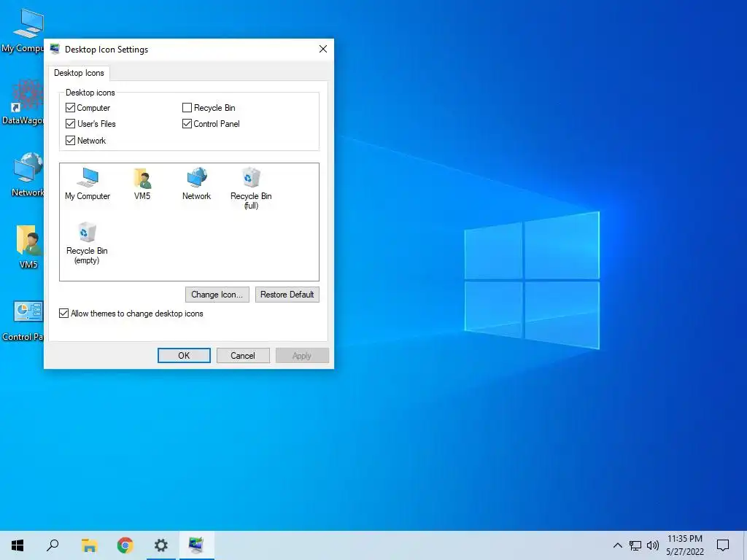Image resolution: width=747 pixels, height=560 pixels.
Task: Click the Change Icon... button
Action: pos(217,295)
